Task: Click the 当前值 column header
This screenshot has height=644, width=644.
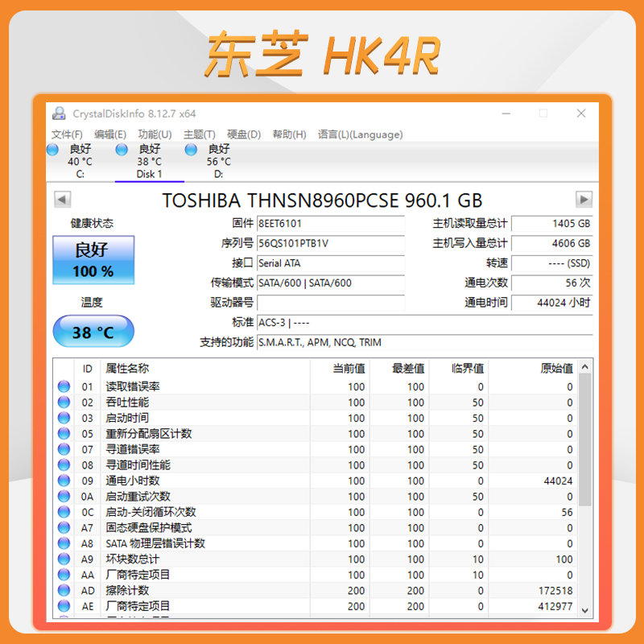Action: coord(340,369)
